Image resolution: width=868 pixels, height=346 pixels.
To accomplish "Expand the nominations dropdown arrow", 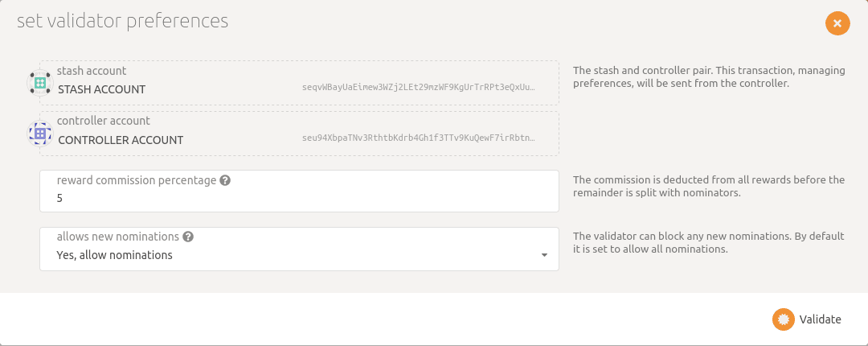I will pyautogui.click(x=544, y=255).
